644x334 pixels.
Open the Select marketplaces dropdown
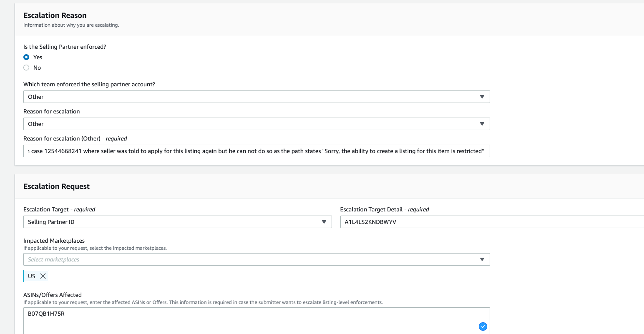click(257, 259)
